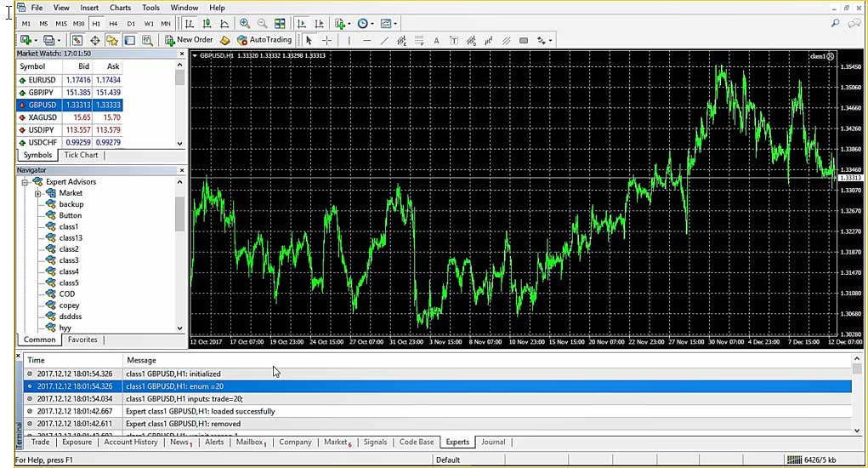The height and width of the screenshot is (468, 868).
Task: Select log row 'class1 GBPUSD,H1: initialized'
Action: [437, 374]
